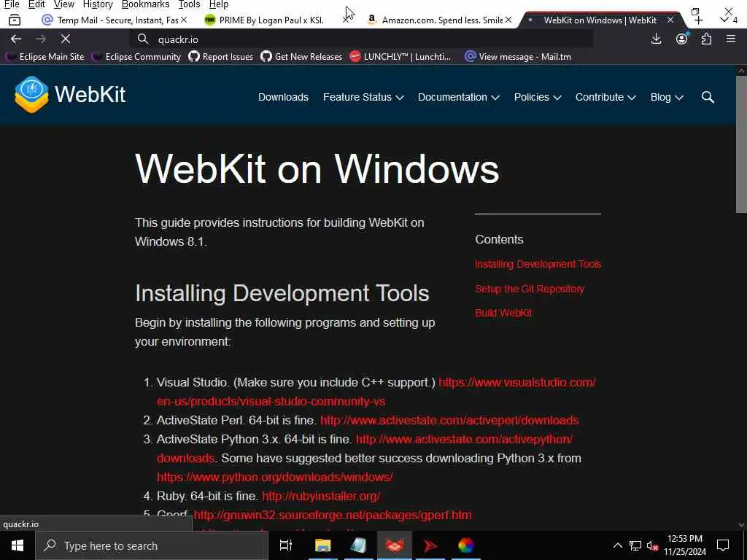Open File Explorer from the taskbar

(322, 545)
